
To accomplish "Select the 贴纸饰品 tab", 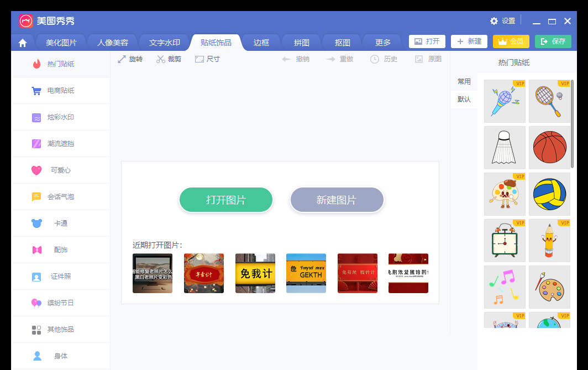I will [216, 43].
